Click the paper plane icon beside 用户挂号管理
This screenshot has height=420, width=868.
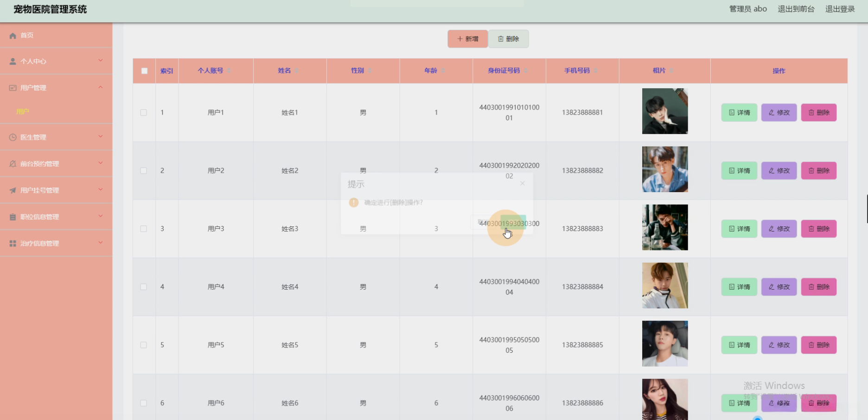tap(13, 190)
